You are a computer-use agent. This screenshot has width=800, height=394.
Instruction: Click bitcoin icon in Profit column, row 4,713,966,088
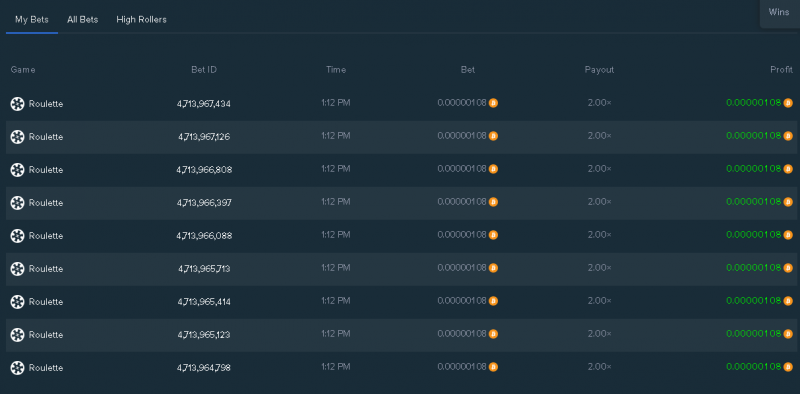pyautogui.click(x=788, y=235)
